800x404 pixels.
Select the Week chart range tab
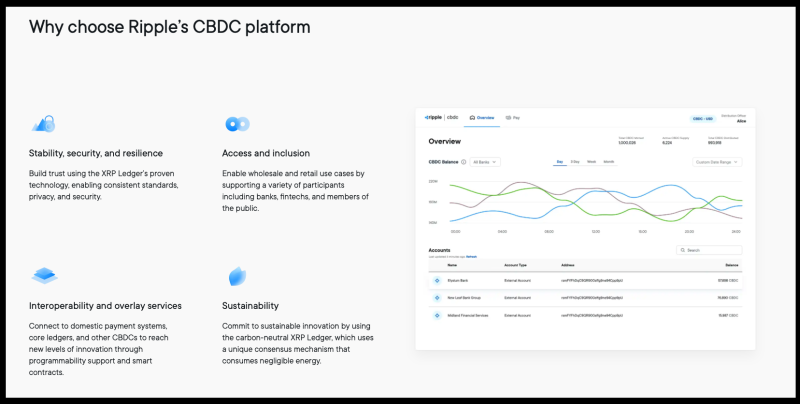tap(591, 162)
